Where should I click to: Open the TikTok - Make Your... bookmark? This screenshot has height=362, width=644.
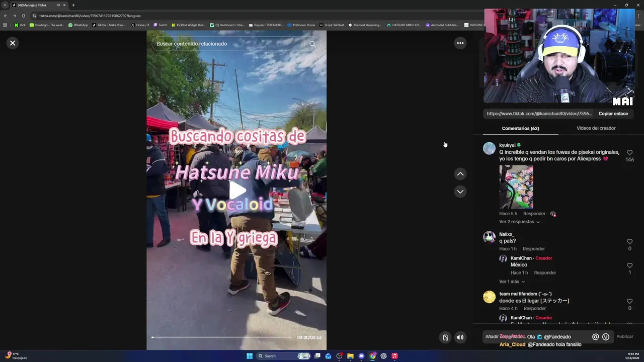(x=109, y=25)
